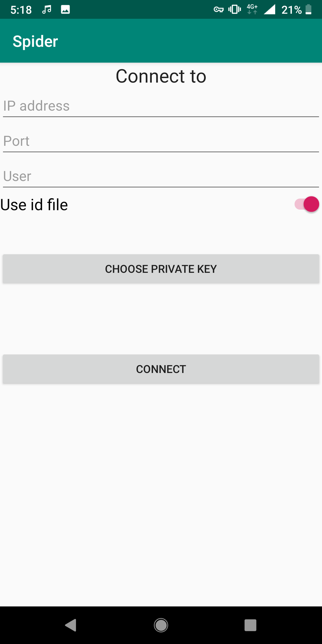Tap the 5:18 clock in status bar
322x644 pixels.
click(x=21, y=10)
